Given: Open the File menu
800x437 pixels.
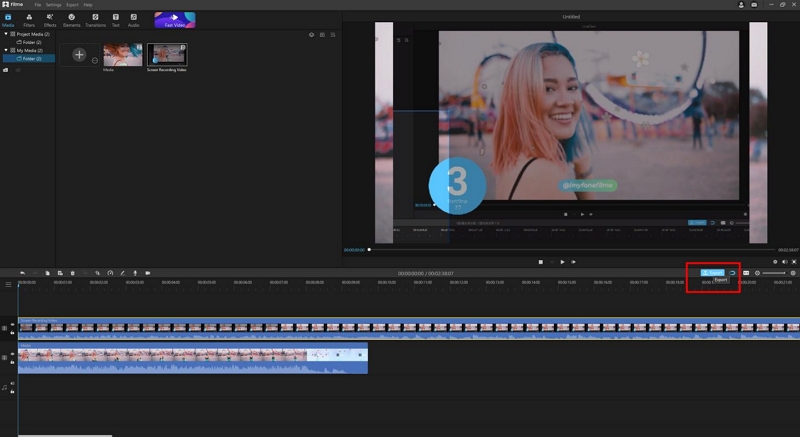Looking at the screenshot, I should point(38,5).
